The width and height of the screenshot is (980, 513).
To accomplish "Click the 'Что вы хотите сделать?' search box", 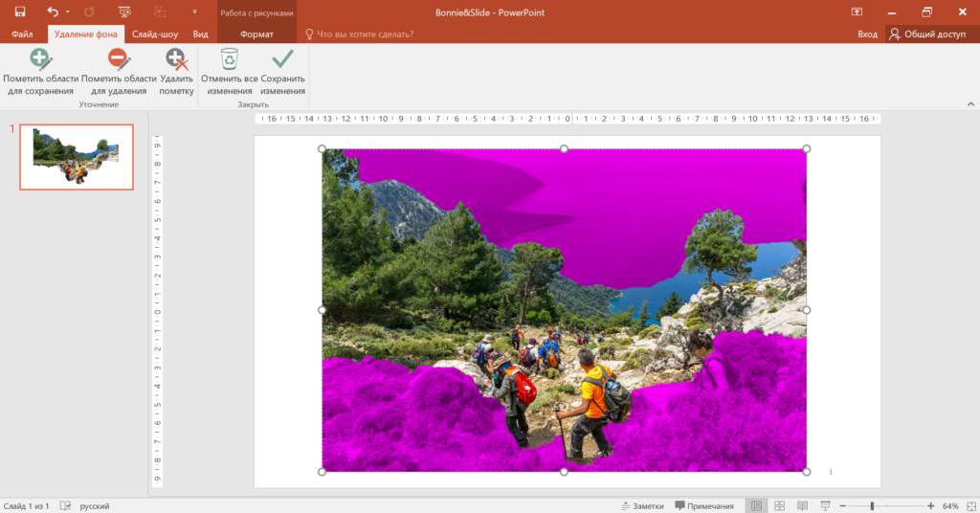I will pyautogui.click(x=360, y=34).
